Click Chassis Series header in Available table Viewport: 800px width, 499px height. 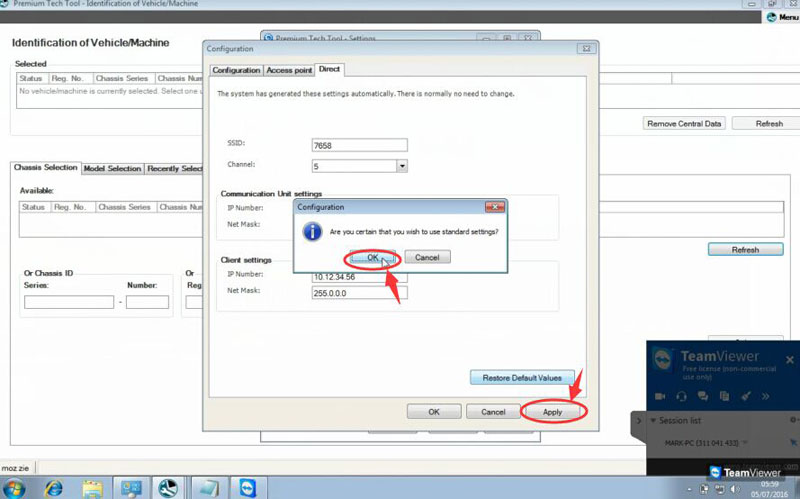[x=126, y=207]
